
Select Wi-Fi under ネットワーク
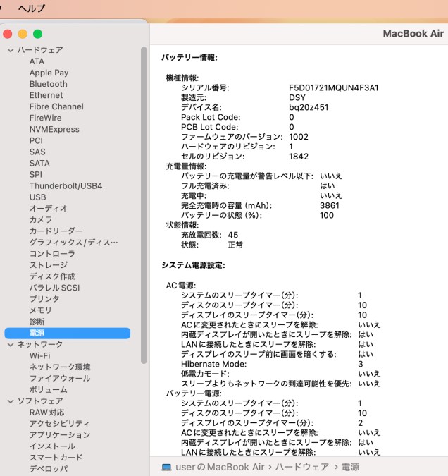39,356
